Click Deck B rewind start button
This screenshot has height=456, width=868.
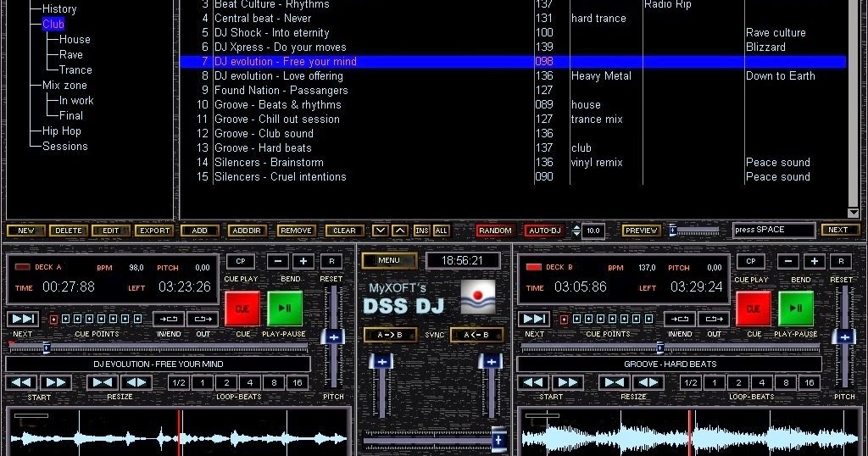pyautogui.click(x=533, y=382)
